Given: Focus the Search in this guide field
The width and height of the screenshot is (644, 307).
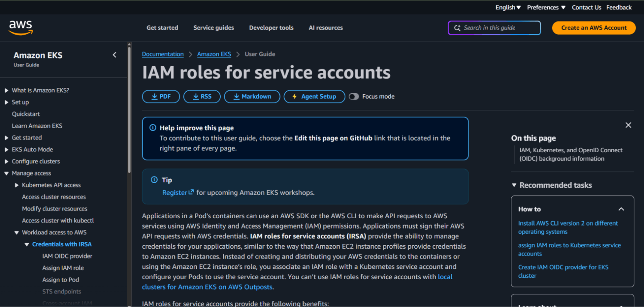Looking at the screenshot, I should click(x=494, y=28).
